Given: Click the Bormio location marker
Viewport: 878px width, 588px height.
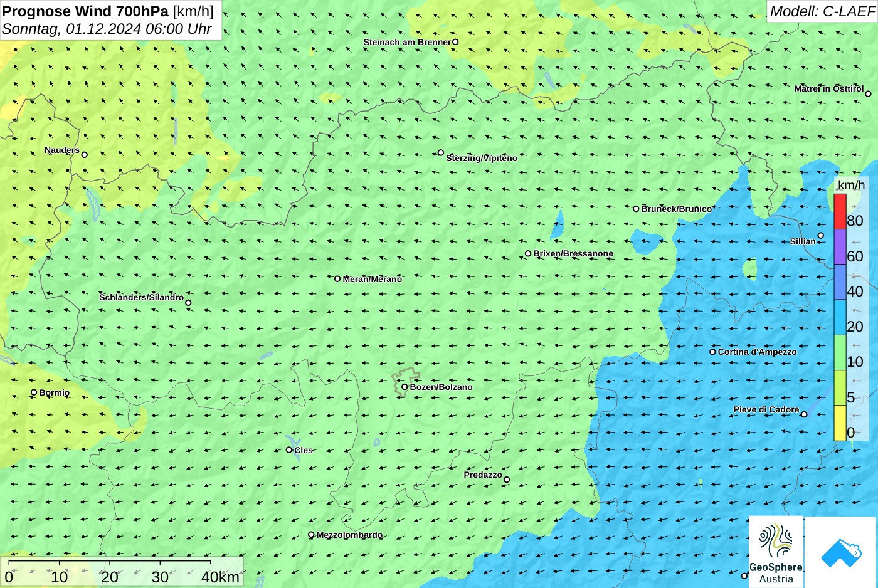Looking at the screenshot, I should [x=34, y=392].
